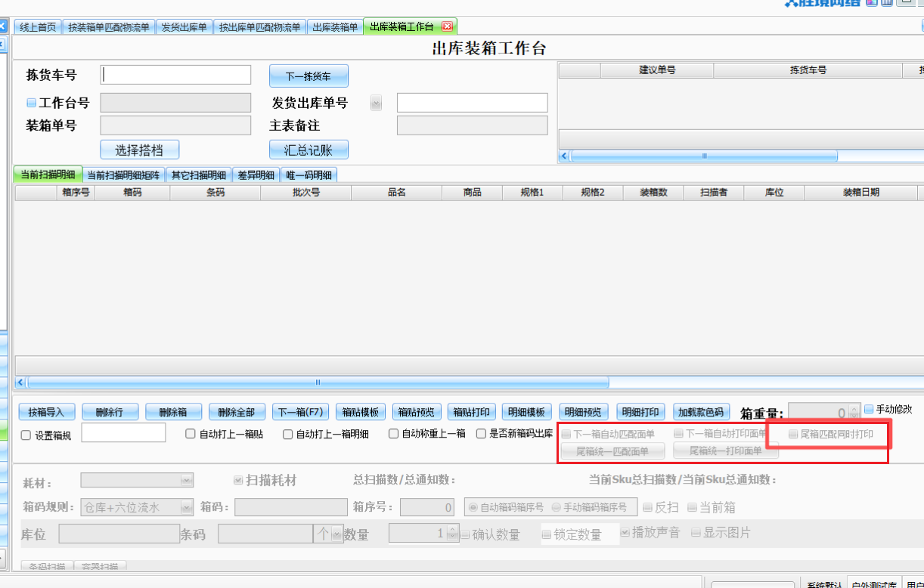
Task: Switch to the 差异明细 tab
Action: coord(256,175)
